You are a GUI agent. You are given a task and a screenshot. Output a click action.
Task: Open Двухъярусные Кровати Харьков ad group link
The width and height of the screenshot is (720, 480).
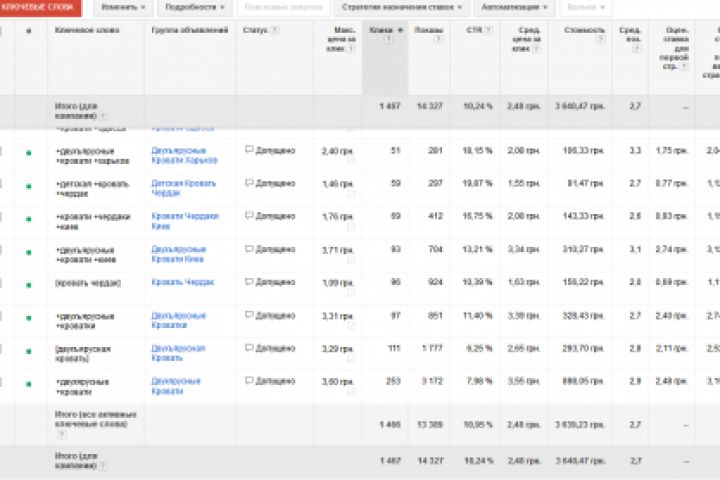189,154
